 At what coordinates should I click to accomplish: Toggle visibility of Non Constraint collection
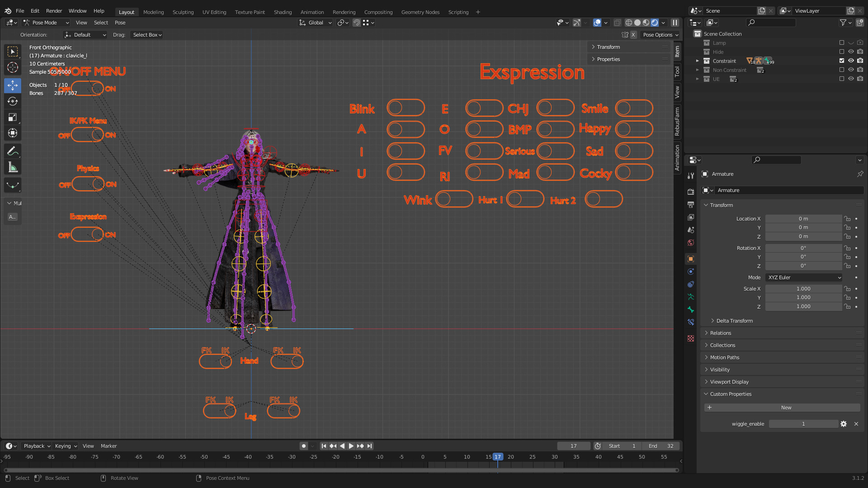(851, 70)
